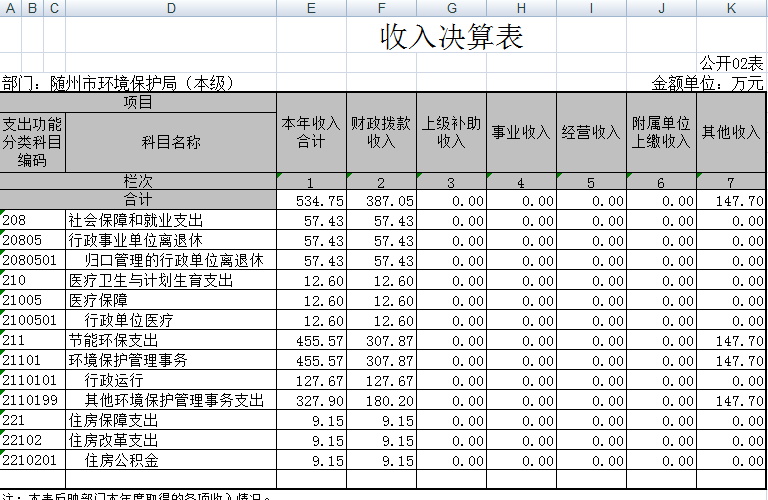This screenshot has width=768, height=500.
Task: Click column header K
Action: pyautogui.click(x=732, y=8)
